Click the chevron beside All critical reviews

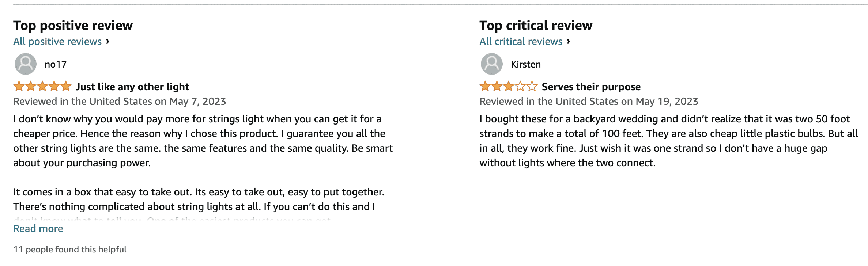568,41
